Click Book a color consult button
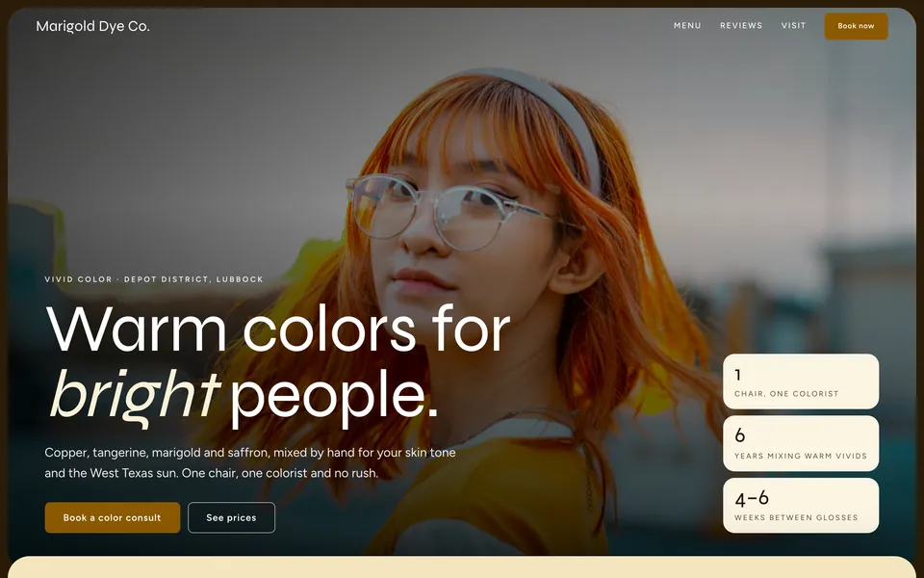 pyautogui.click(x=113, y=517)
